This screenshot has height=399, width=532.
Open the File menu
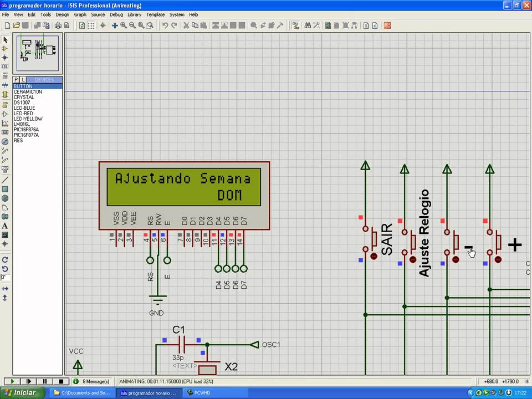point(6,14)
